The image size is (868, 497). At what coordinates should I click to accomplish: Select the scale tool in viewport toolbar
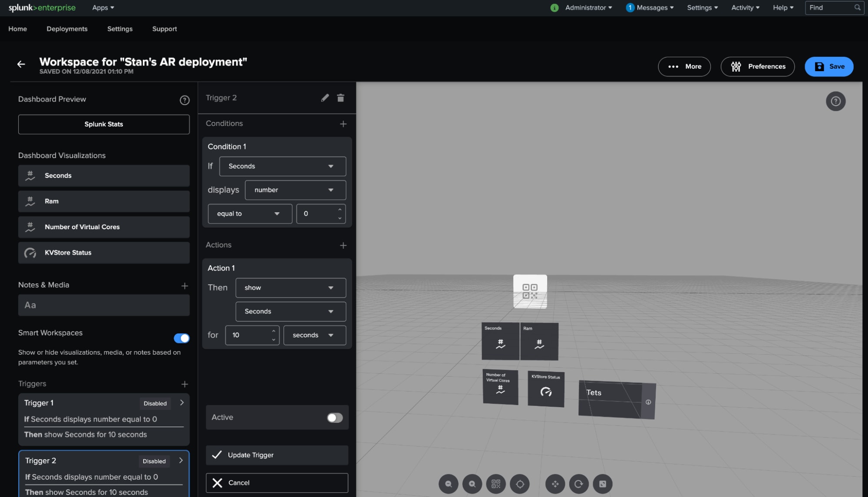(603, 484)
